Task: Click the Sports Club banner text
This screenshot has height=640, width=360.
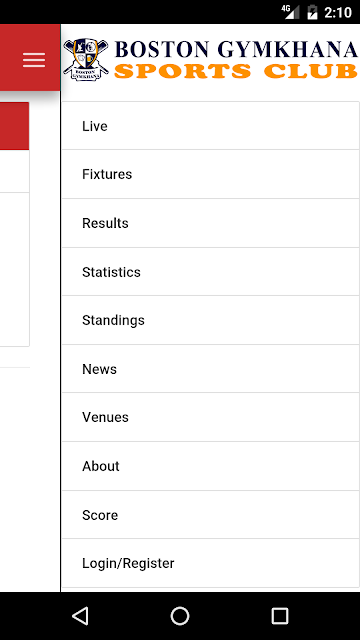Action: pyautogui.click(x=236, y=71)
